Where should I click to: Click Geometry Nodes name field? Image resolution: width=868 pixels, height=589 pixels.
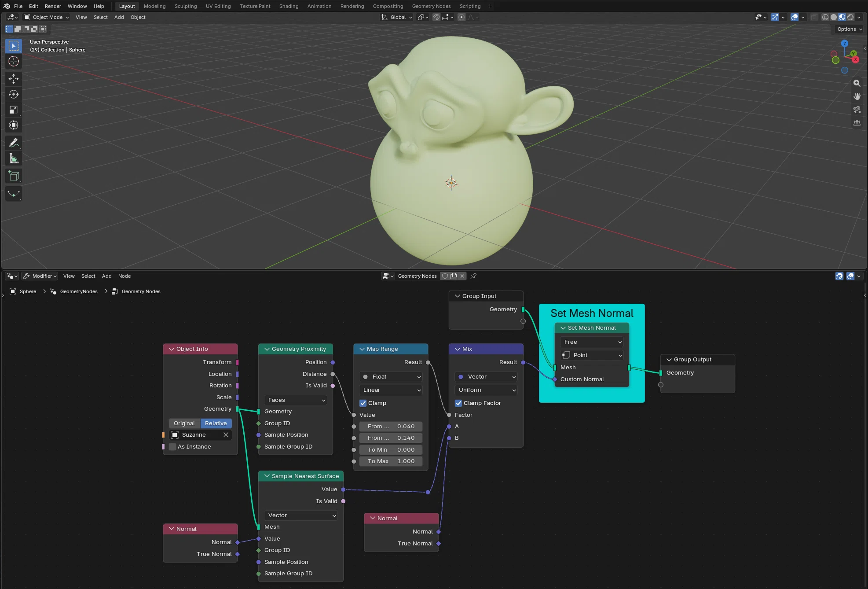(x=417, y=276)
